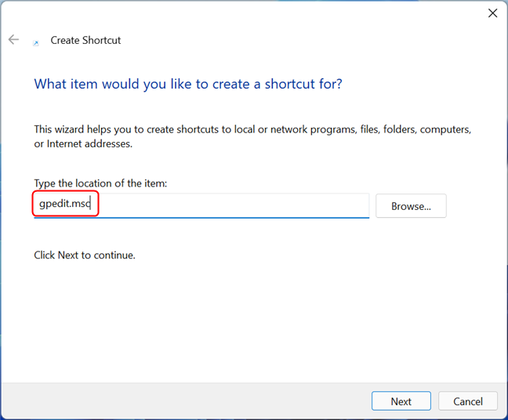Viewport: 508px width, 420px height.
Task: Click the "Click Next to continue." text
Action: 85,255
